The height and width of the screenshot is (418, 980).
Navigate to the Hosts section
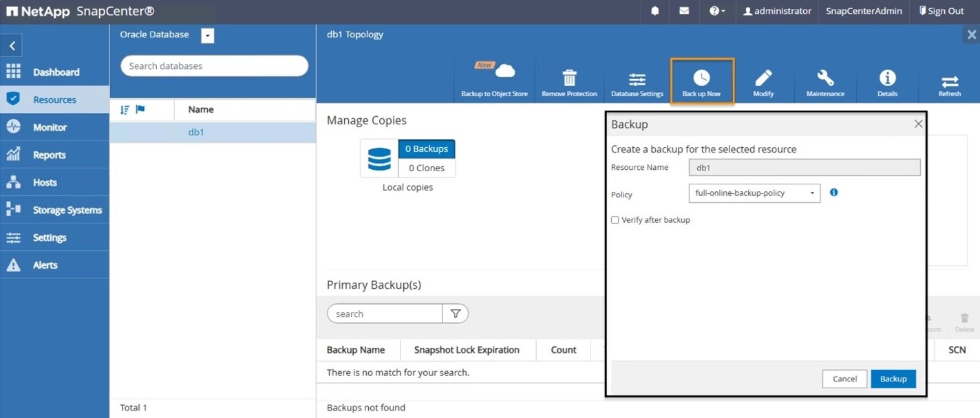45,182
